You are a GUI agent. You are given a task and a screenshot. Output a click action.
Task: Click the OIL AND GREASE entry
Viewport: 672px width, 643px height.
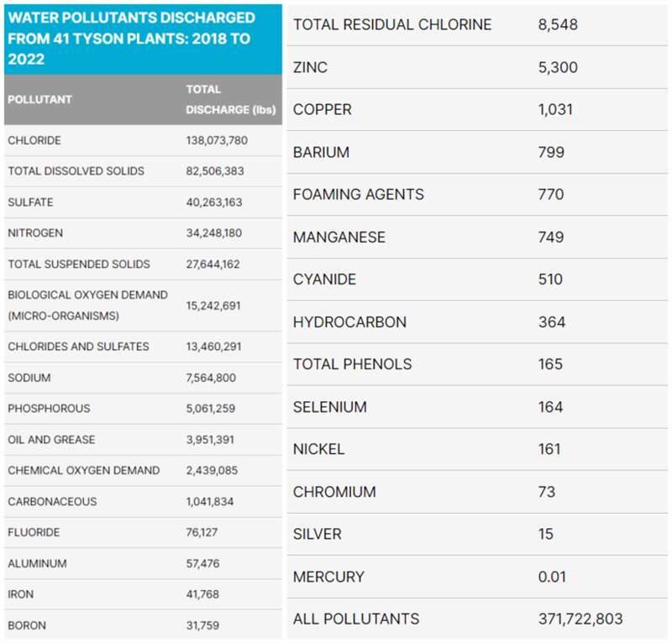(51, 440)
